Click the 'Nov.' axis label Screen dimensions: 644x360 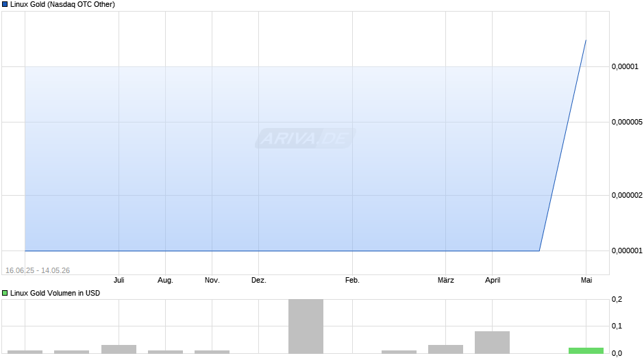click(212, 281)
